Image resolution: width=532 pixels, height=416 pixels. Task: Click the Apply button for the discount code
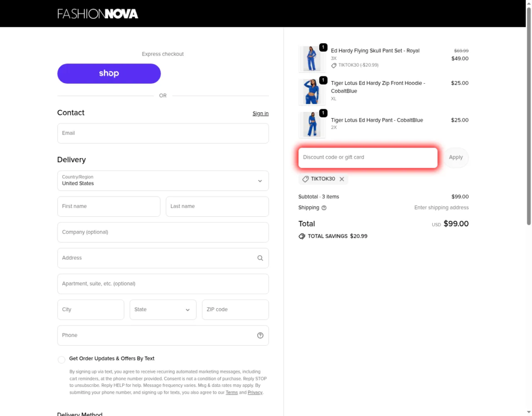456,157
